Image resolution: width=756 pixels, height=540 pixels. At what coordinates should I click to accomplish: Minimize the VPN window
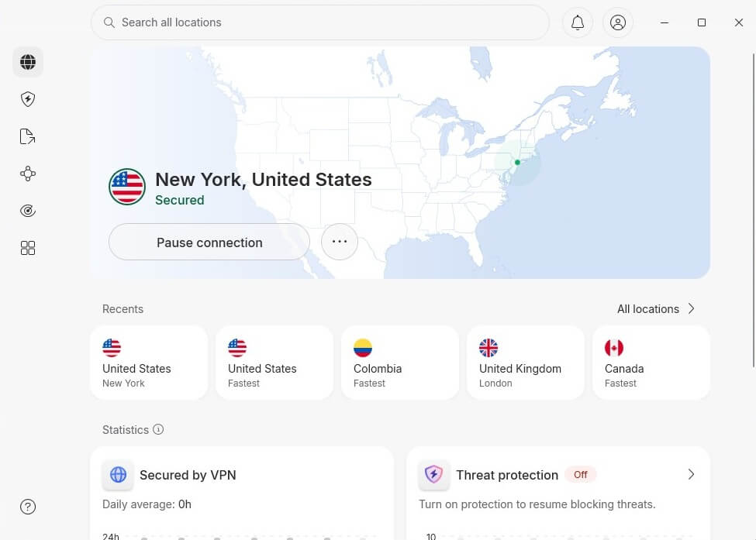click(x=665, y=22)
